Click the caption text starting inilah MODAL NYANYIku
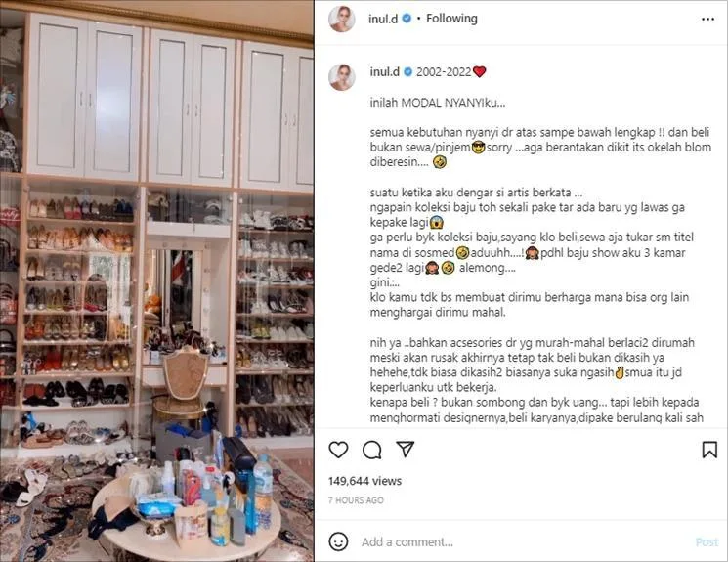The image size is (728, 562). coord(438,103)
